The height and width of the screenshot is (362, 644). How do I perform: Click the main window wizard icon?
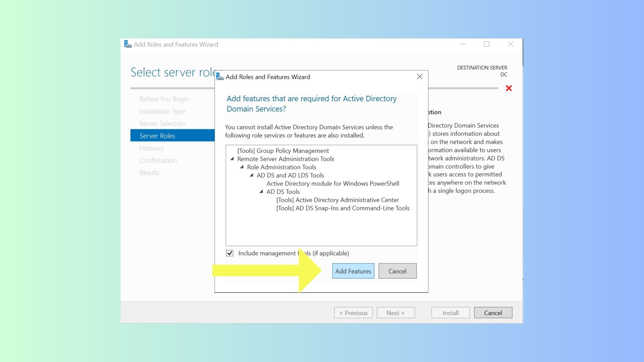(128, 44)
